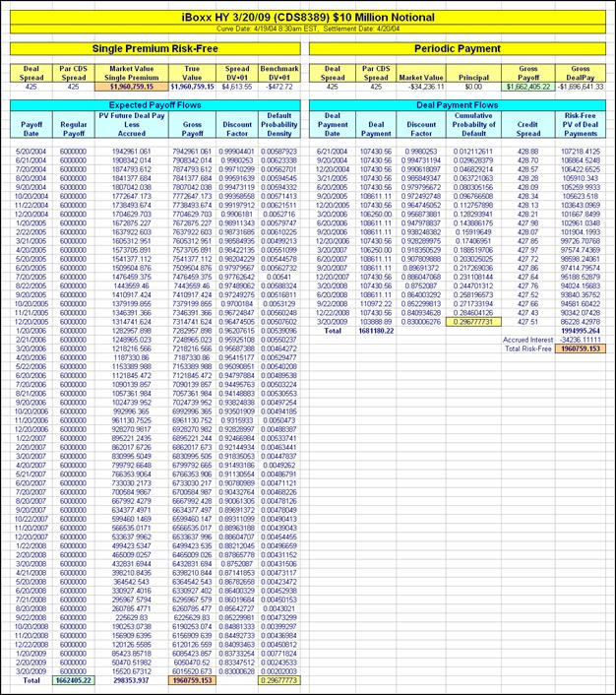Select the Principal value '$0.00'
Viewport: 616px width, 695px height.
[x=473, y=87]
